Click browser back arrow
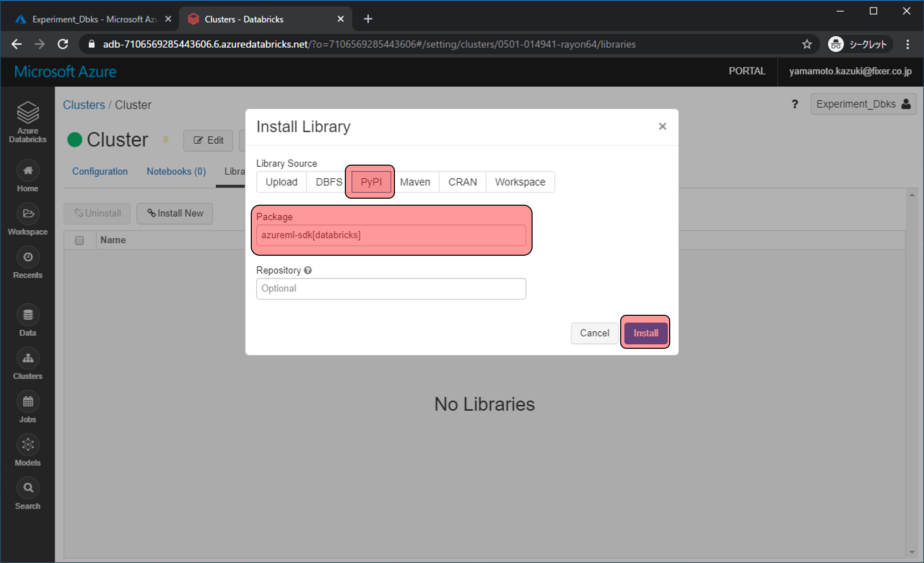924x563 pixels. pos(17,44)
